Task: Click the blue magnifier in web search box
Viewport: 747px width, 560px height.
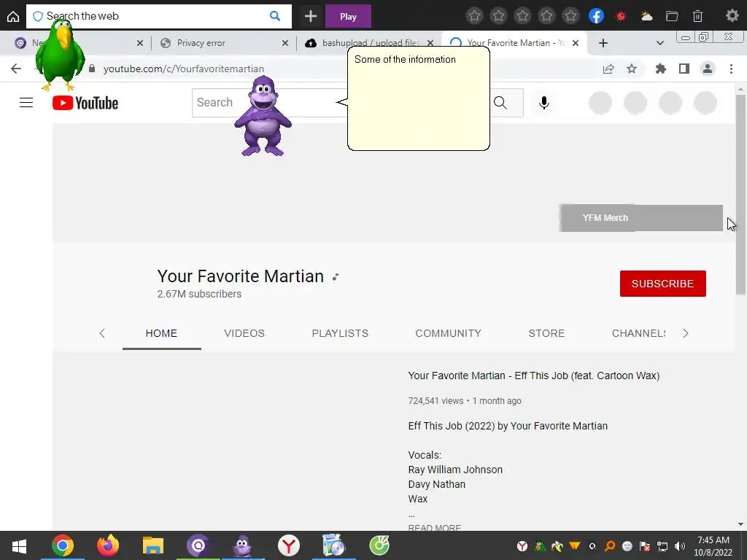Action: click(x=275, y=16)
